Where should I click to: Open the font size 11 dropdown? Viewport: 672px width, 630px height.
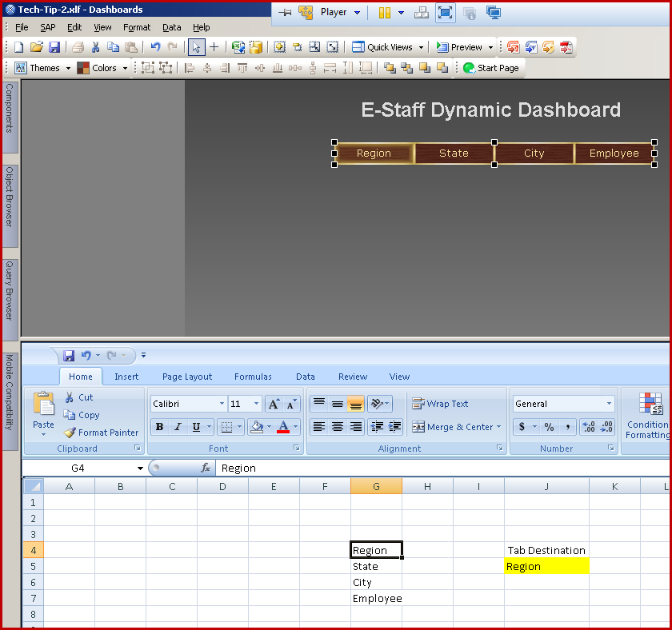click(256, 404)
